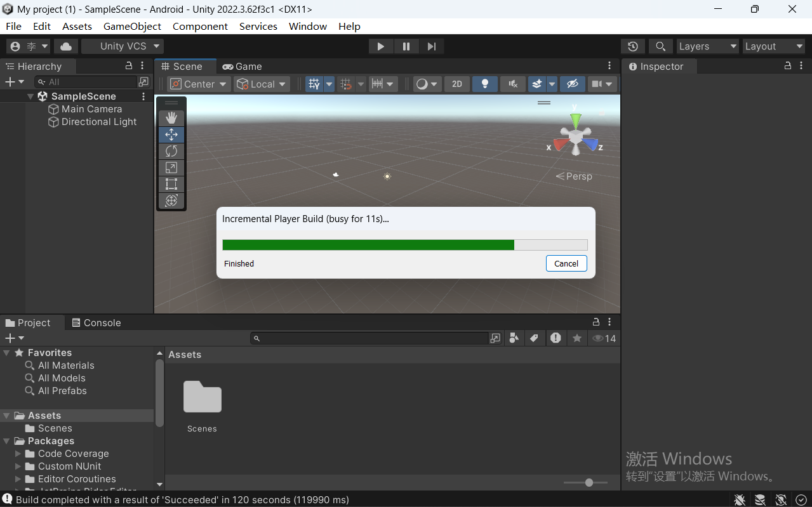Toggle scene audio mute
The height and width of the screenshot is (507, 812).
[x=513, y=84]
